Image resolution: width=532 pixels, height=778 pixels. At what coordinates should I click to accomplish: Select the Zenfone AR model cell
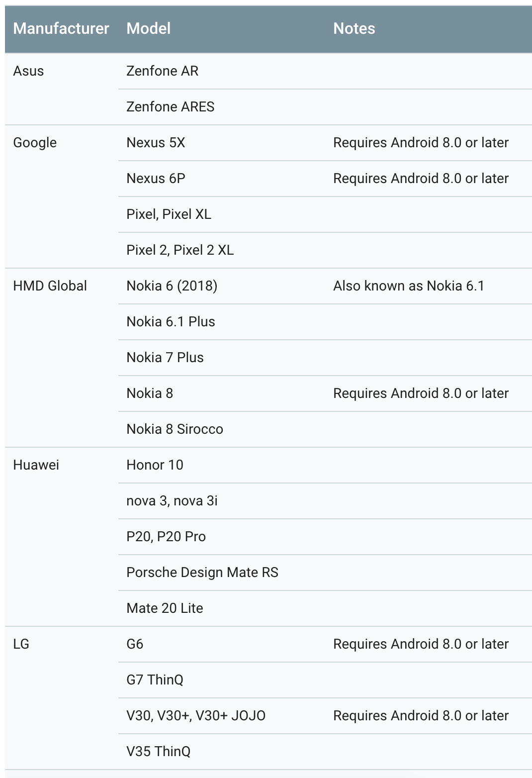click(162, 71)
